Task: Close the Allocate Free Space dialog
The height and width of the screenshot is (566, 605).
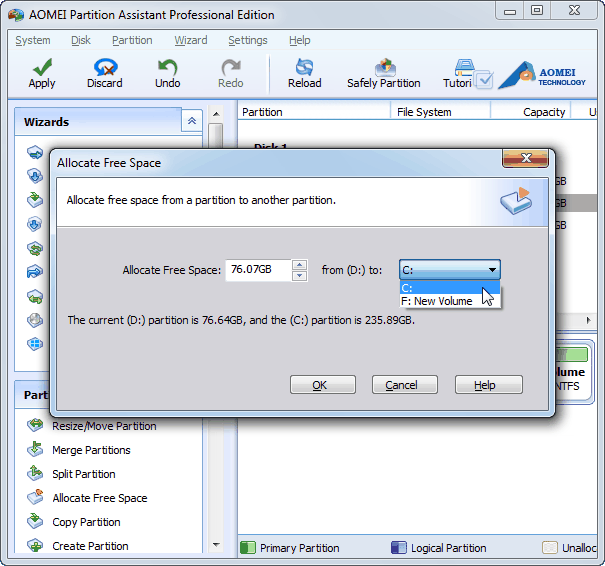Action: coord(526,158)
